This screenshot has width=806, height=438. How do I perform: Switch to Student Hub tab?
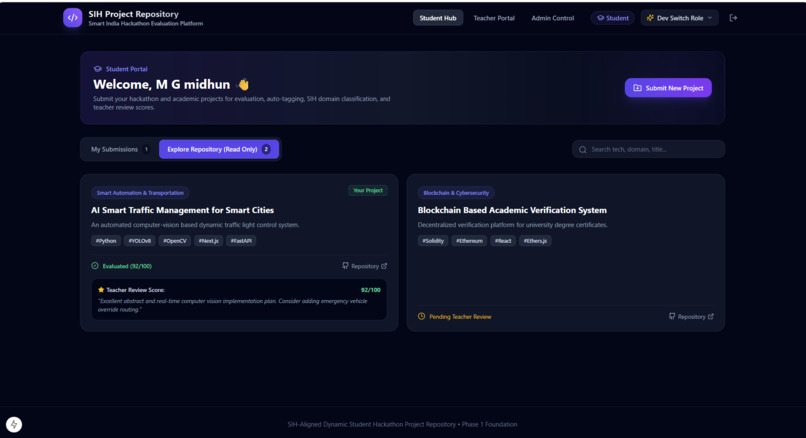tap(438, 18)
